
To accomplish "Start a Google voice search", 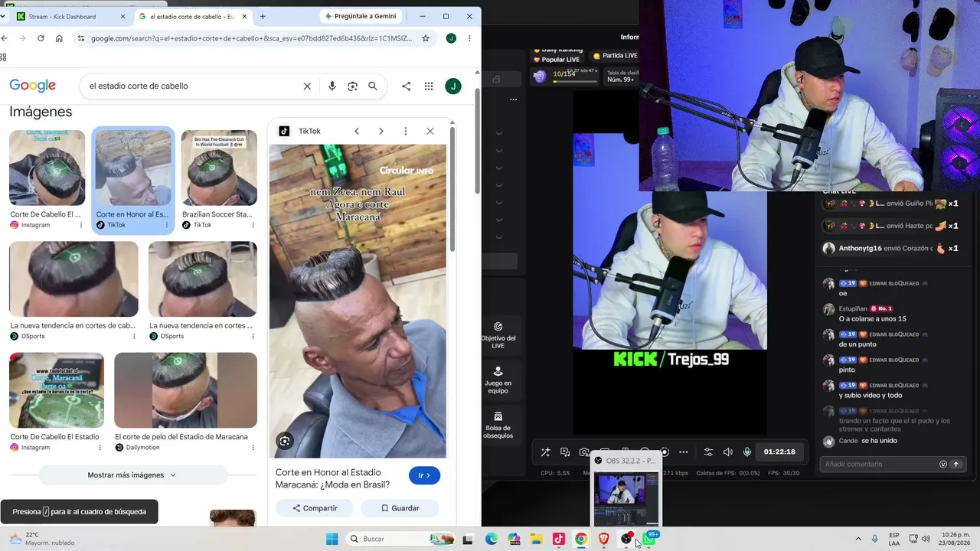I will [x=332, y=86].
